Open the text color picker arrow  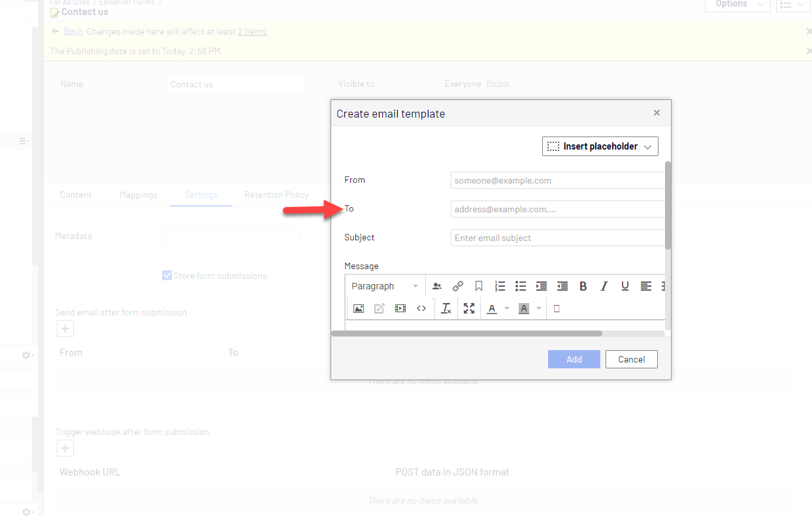pyautogui.click(x=507, y=308)
